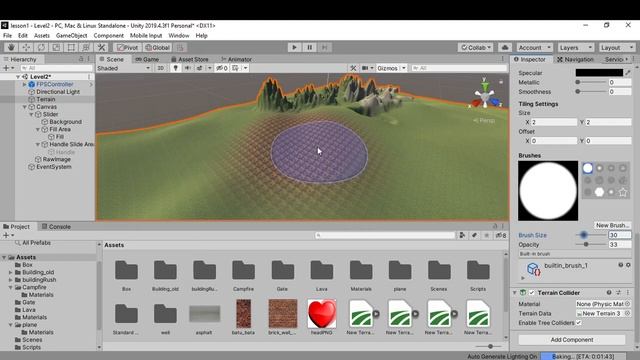Lock the Hierarchy panel
640x360 pixels.
[x=81, y=59]
